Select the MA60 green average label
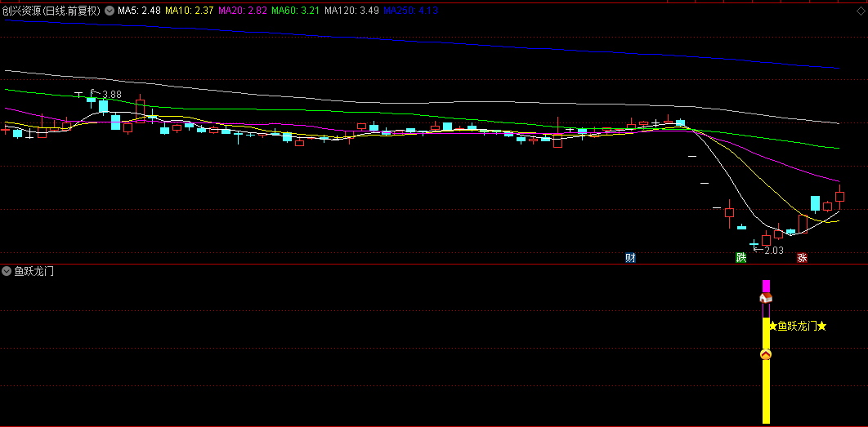 (295, 11)
